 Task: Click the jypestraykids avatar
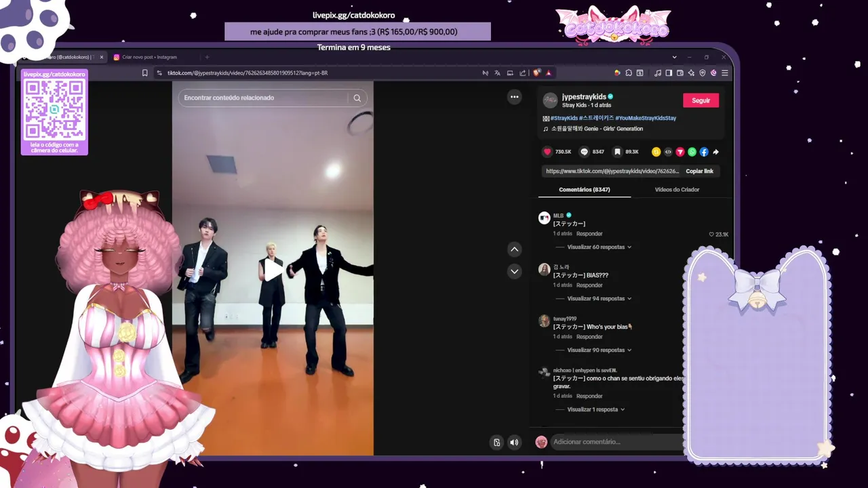tap(550, 100)
